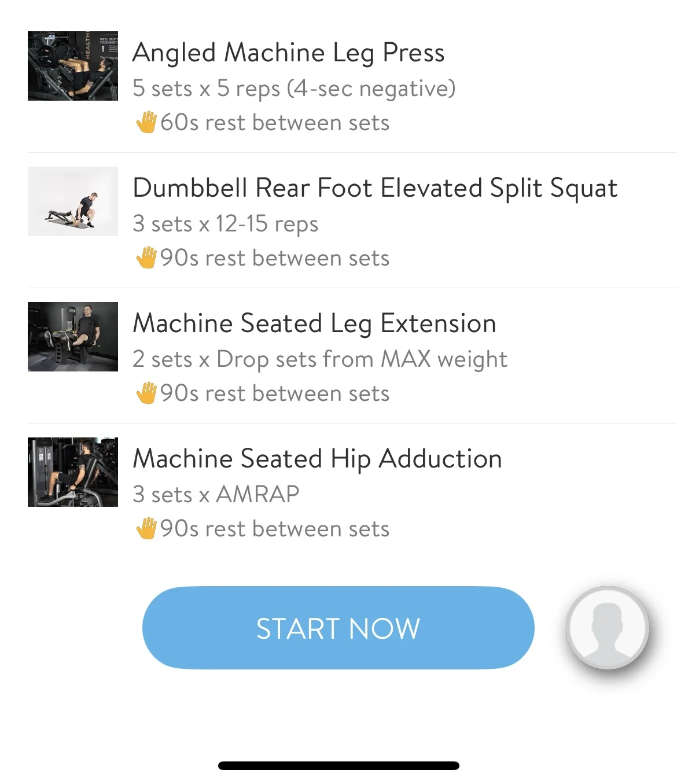Tap hand icon beside 60s rest
The width and height of the screenshot is (677, 784).
146,122
